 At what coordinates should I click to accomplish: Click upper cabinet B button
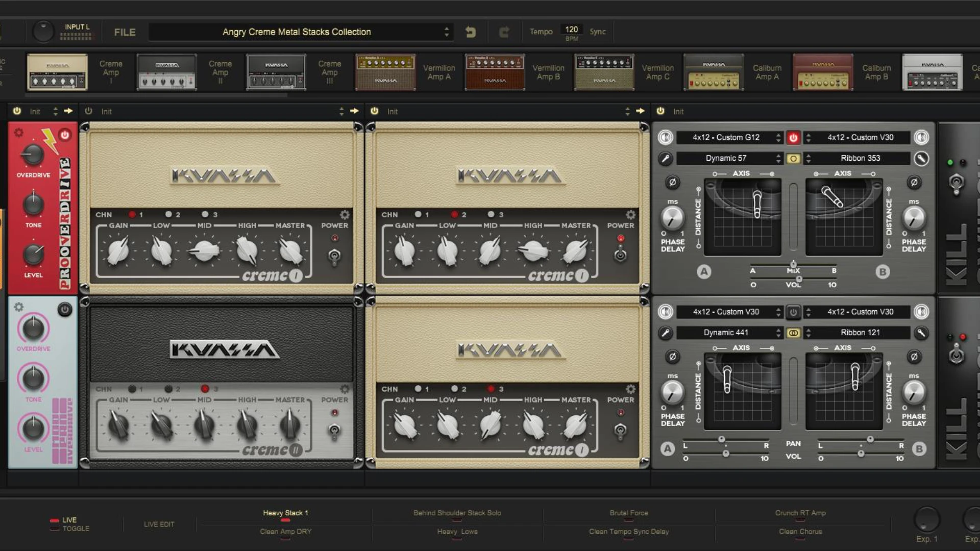[883, 271]
